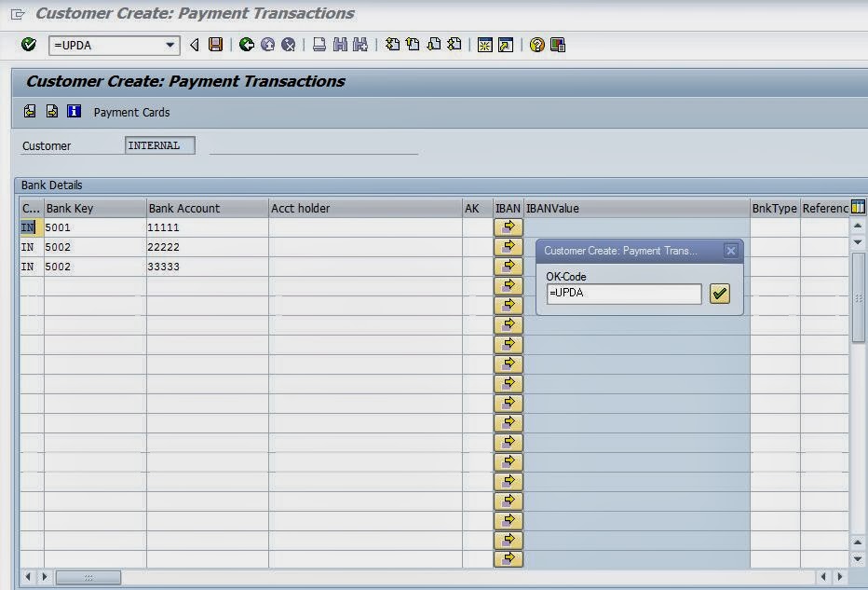Screen dimensions: 868x590
Task: Close the OK-Code popup dialog
Action: pos(731,251)
